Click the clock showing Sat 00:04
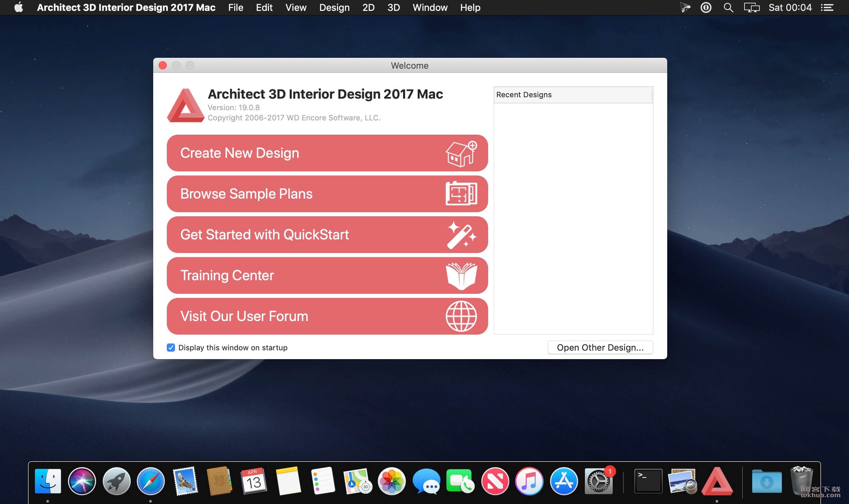Viewport: 849px width, 504px height. (x=790, y=7)
